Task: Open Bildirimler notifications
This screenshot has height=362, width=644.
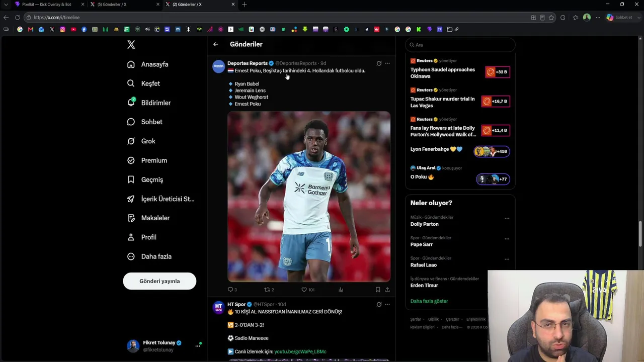Action: coord(149,103)
